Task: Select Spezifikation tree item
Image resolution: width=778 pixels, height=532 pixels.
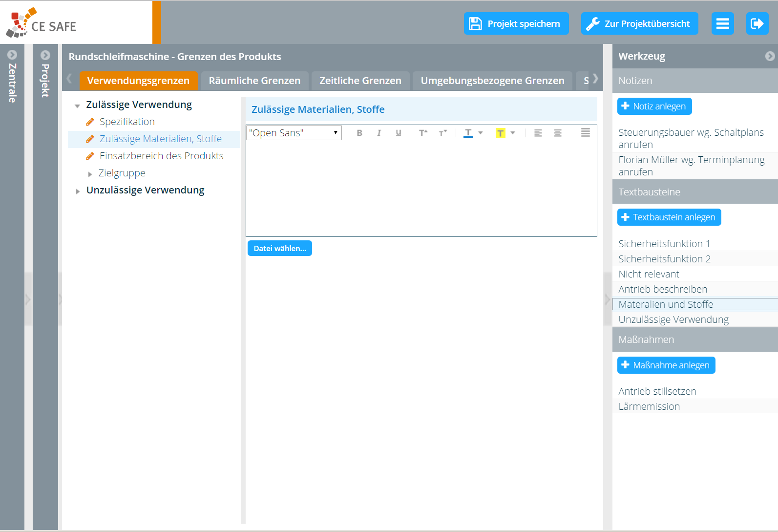Action: coord(127,122)
